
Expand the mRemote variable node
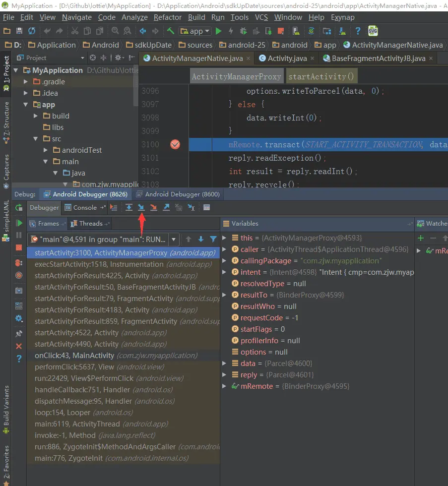point(224,386)
